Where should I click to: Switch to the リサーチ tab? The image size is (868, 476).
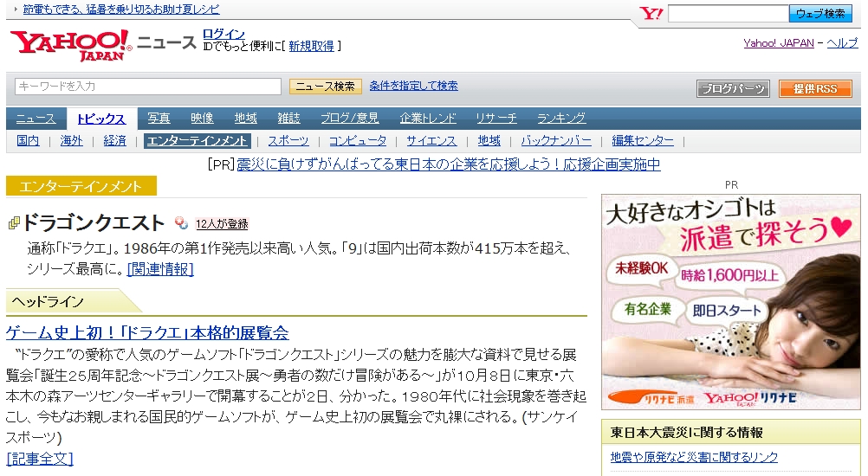pos(496,119)
